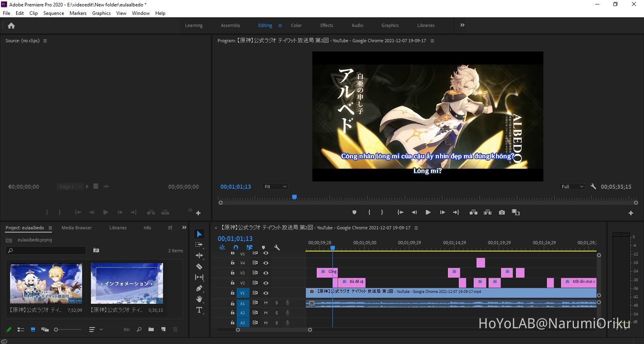The width and height of the screenshot is (644, 344).
Task: Open the Fit zoom level dropdown
Action: [275, 187]
